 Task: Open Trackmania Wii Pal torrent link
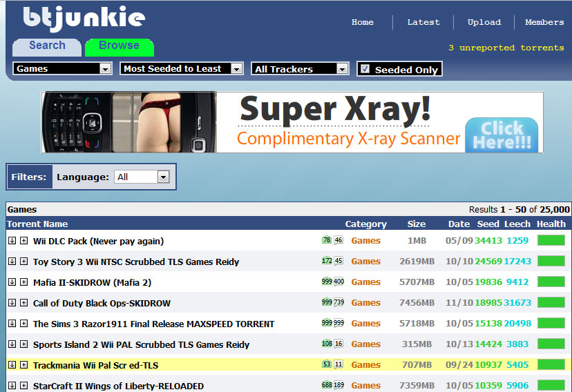(95, 365)
